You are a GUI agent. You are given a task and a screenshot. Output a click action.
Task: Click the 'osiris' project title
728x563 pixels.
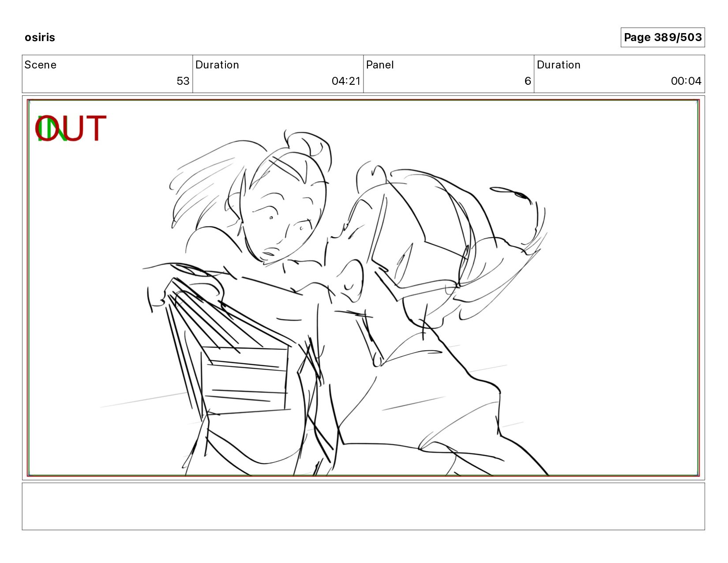click(40, 37)
